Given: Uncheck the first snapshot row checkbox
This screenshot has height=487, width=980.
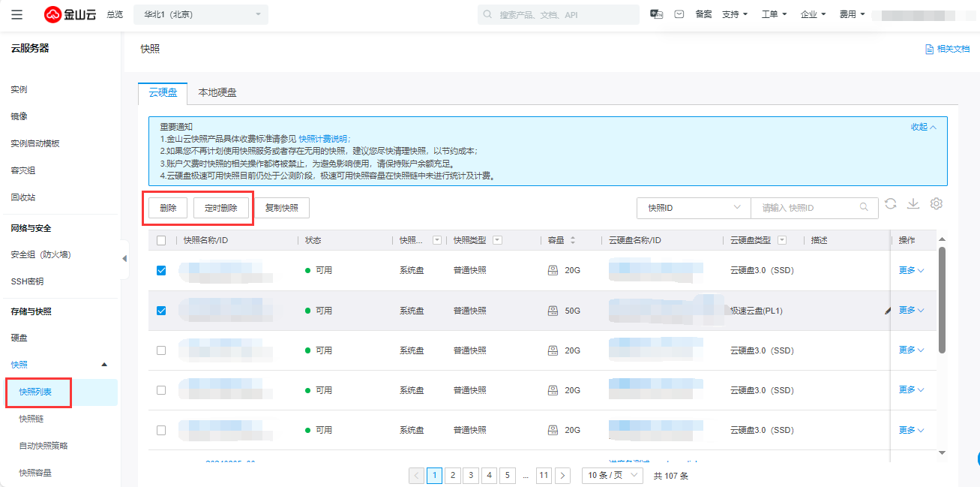Looking at the screenshot, I should click(x=161, y=270).
